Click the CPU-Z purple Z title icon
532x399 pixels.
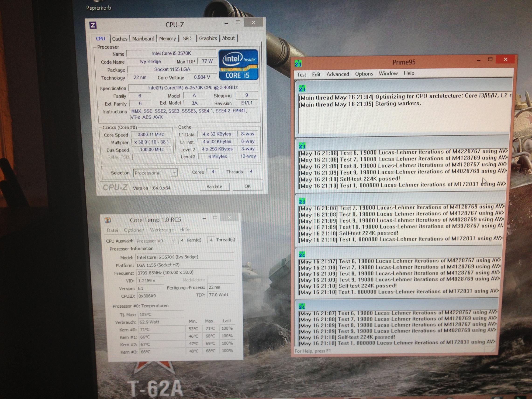[x=93, y=25]
